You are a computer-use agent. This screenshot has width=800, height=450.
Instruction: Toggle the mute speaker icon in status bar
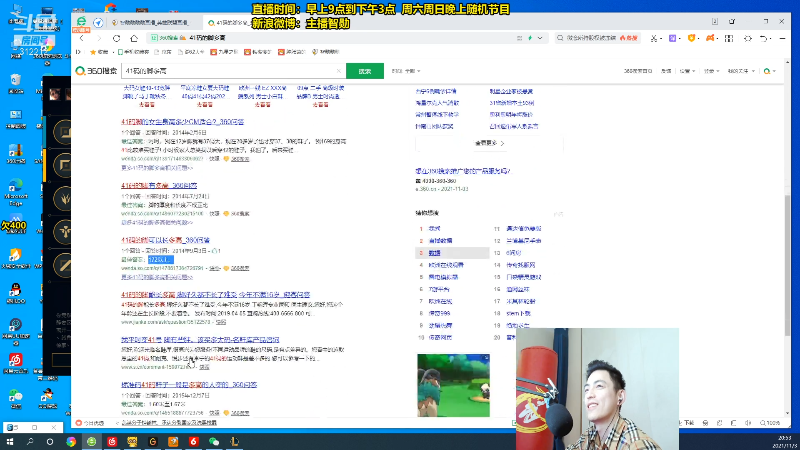748,423
